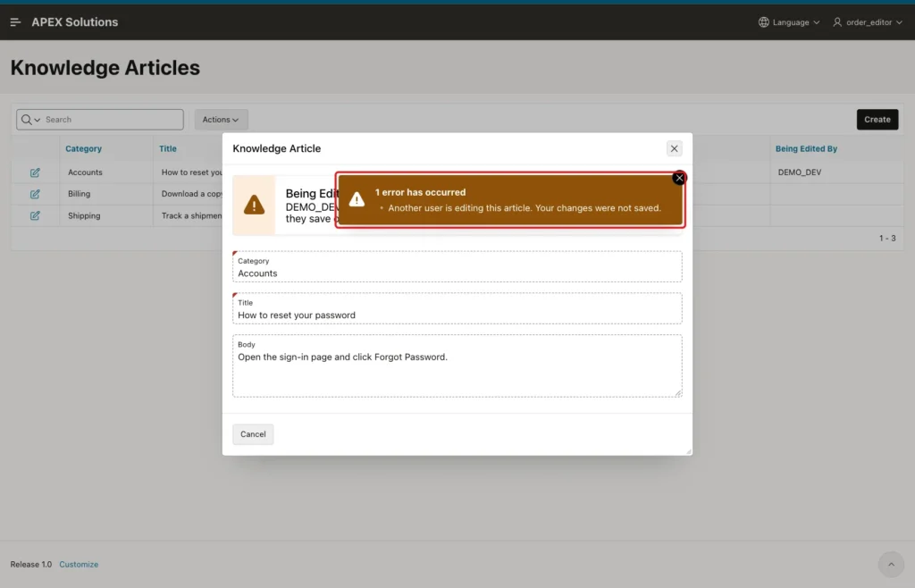
Task: Click the Body text area
Action: (x=457, y=366)
